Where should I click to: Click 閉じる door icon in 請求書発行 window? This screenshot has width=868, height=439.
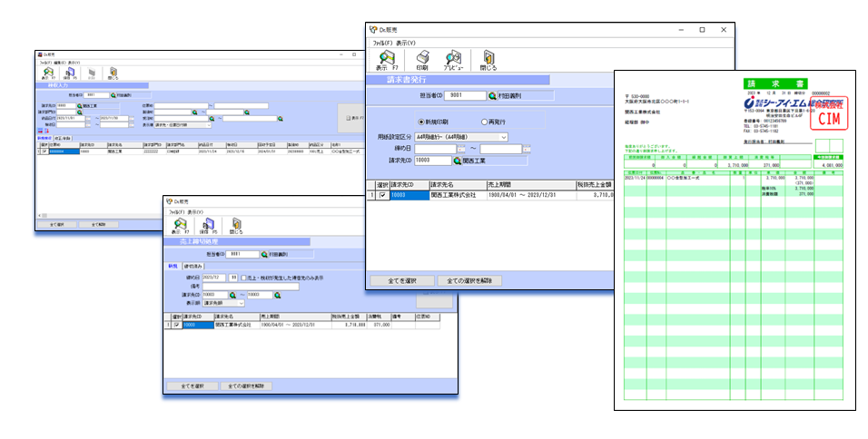(488, 60)
